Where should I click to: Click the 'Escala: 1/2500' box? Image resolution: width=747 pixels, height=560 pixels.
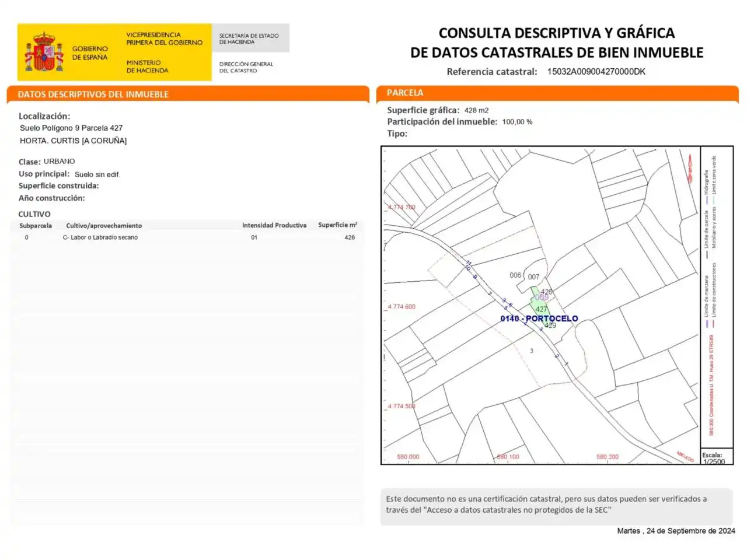point(717,457)
